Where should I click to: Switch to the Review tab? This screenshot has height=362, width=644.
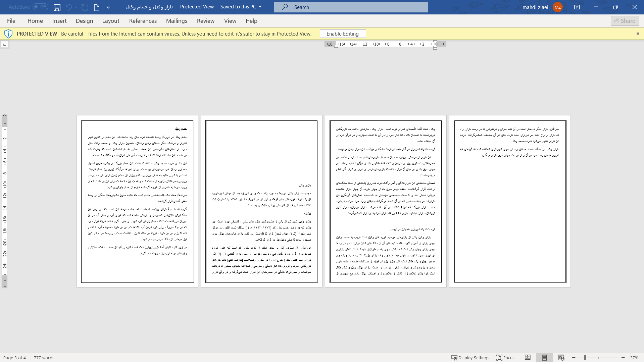(206, 21)
